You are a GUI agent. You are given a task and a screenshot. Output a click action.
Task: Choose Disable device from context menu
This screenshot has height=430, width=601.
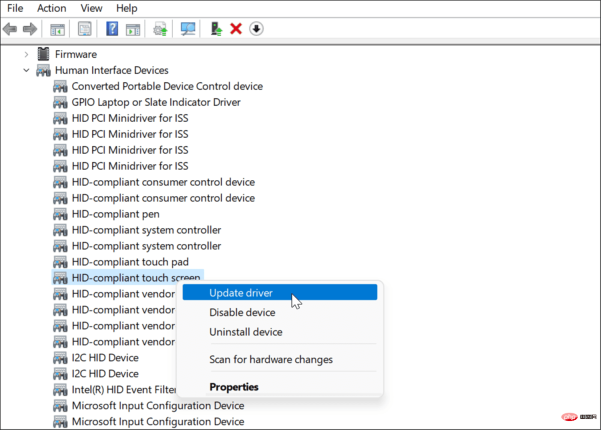[x=280, y=312]
